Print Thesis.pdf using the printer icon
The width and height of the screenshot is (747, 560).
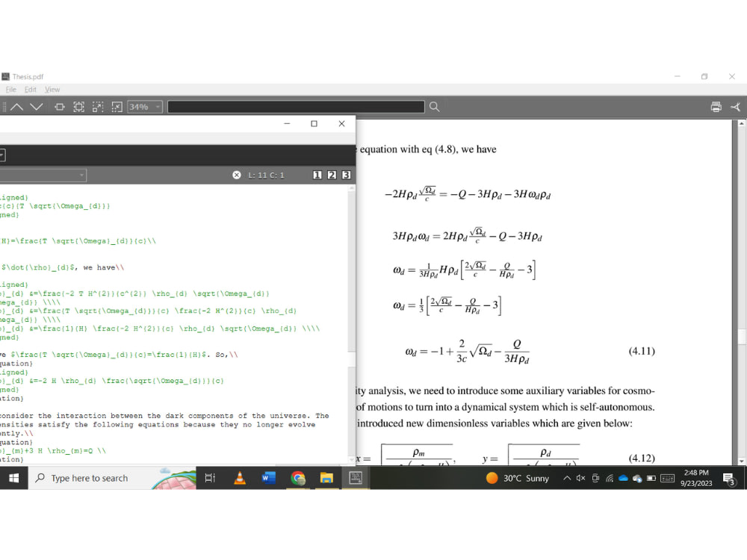[715, 107]
